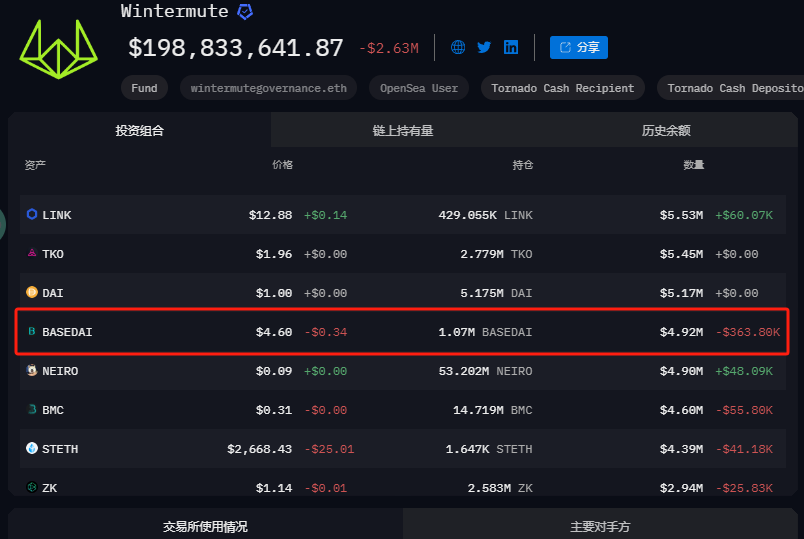This screenshot has height=539, width=804.
Task: Open the 主要对手方 tab
Action: pos(600,526)
